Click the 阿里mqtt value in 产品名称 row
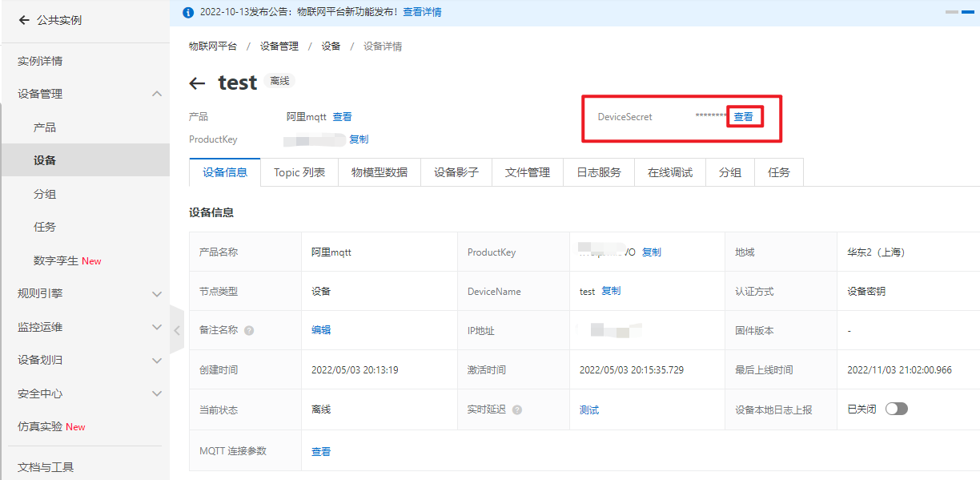 point(331,252)
